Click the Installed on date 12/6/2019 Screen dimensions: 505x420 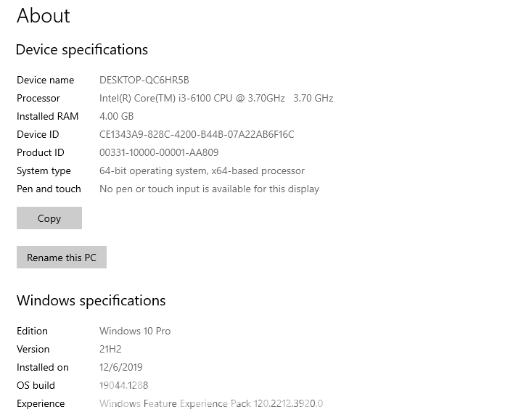[x=121, y=367]
